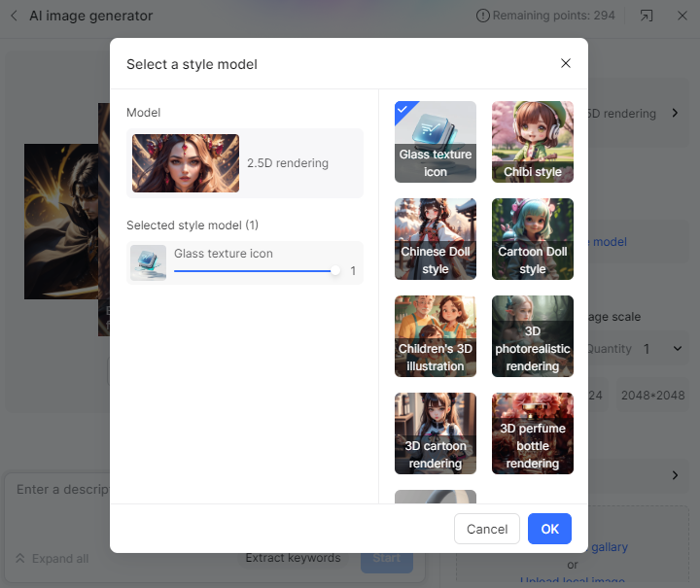Confirm selection with the OK button
The height and width of the screenshot is (588, 700).
coord(549,529)
